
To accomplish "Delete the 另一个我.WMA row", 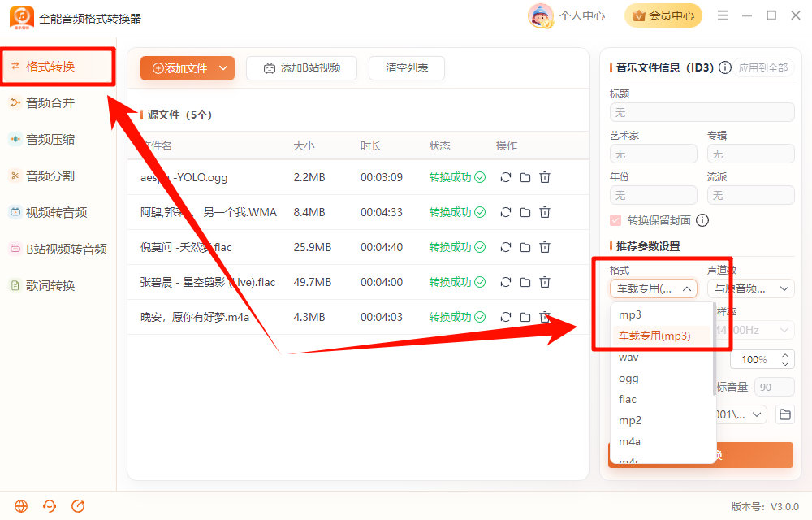I will click(x=545, y=212).
